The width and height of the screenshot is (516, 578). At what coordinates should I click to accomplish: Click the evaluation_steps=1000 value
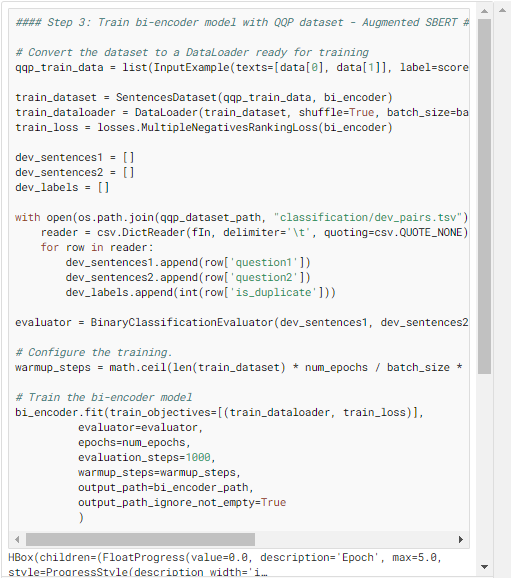coord(146,457)
